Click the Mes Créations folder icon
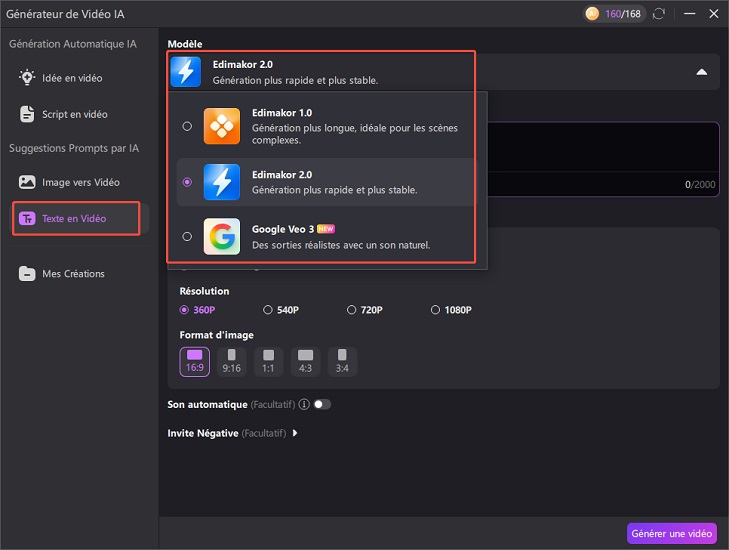This screenshot has width=729, height=550. click(27, 273)
